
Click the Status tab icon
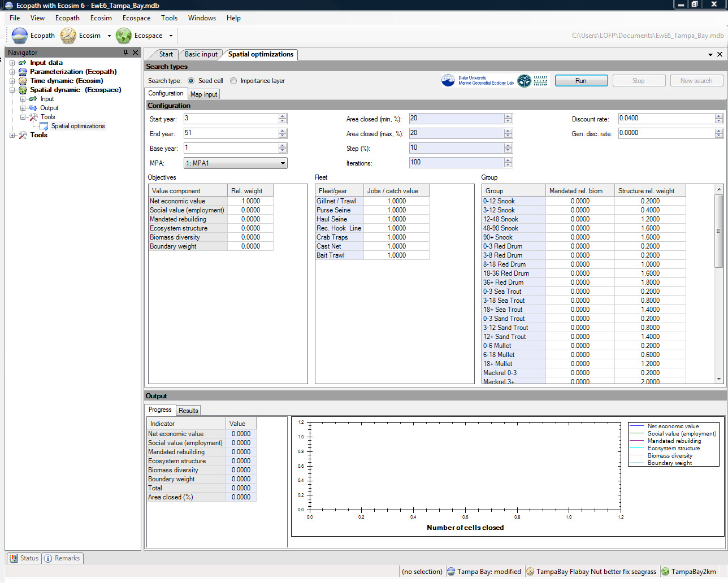pos(13,558)
